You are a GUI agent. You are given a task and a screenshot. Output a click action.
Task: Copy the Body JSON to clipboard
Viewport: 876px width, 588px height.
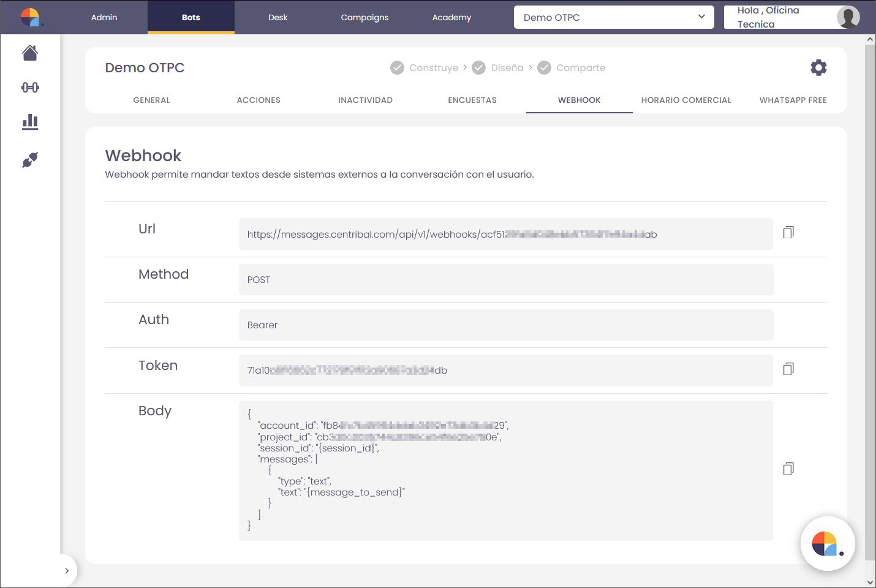[788, 469]
